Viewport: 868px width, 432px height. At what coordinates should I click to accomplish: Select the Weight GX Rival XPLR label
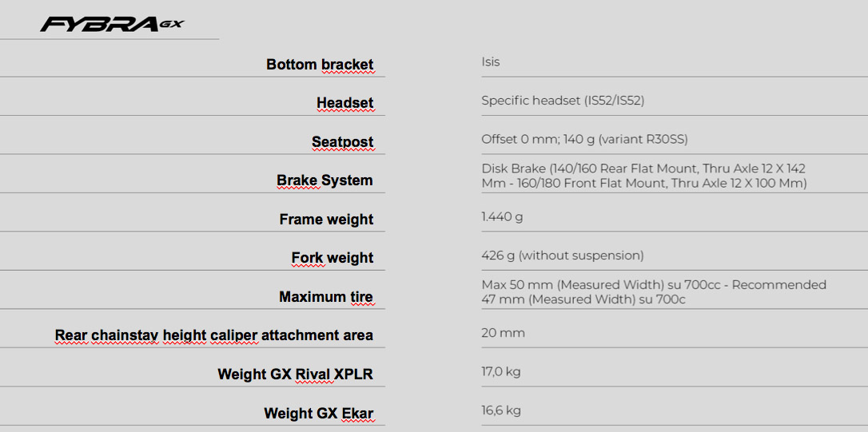point(295,374)
